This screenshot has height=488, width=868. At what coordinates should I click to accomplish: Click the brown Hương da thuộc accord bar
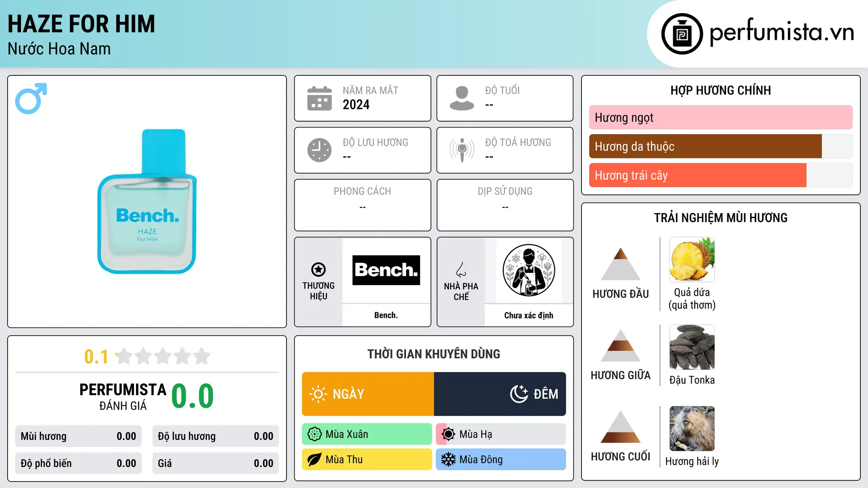pos(705,146)
